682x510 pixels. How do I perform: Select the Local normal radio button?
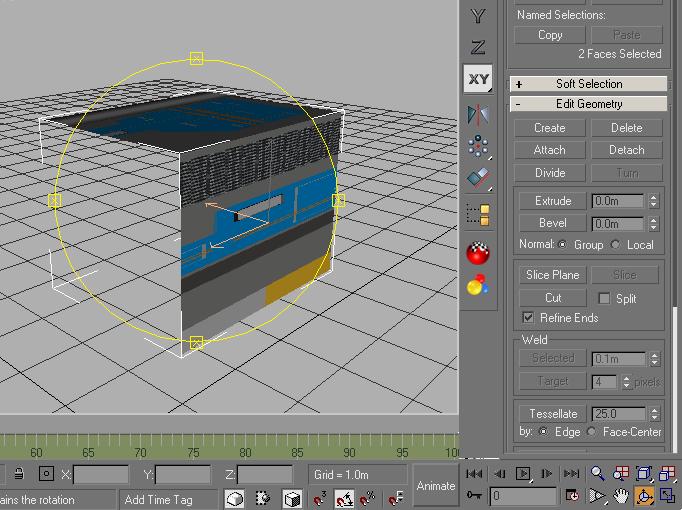click(616, 244)
